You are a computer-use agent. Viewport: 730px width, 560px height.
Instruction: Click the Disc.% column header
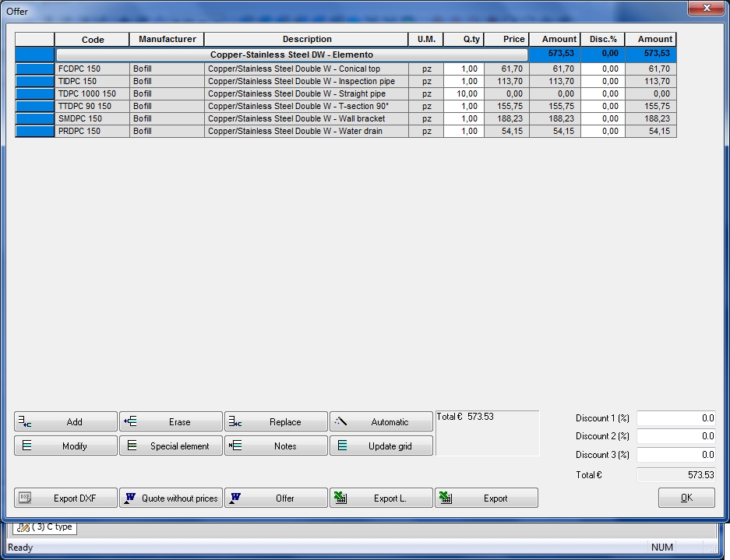(x=602, y=40)
